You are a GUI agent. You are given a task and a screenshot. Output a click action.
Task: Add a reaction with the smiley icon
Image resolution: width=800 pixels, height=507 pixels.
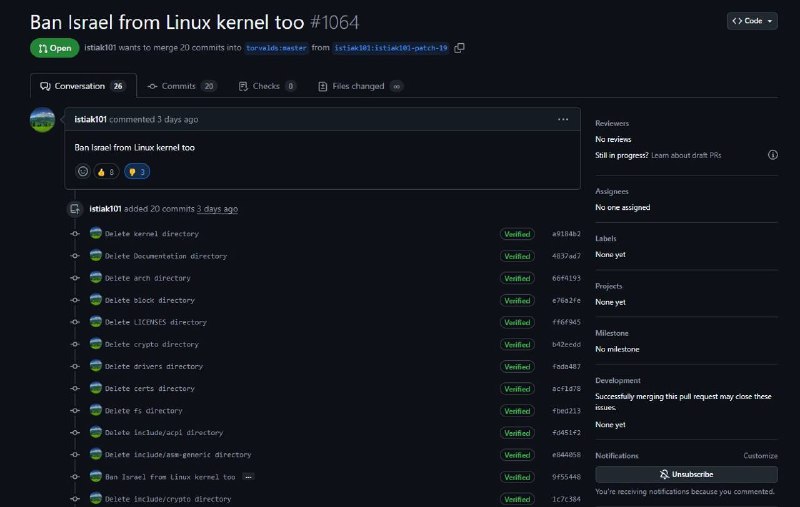click(x=83, y=171)
